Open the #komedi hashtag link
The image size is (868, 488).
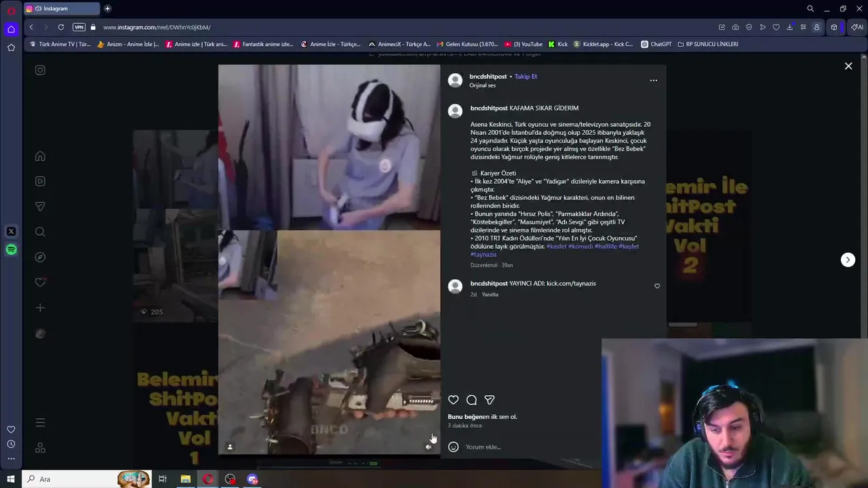tap(580, 246)
